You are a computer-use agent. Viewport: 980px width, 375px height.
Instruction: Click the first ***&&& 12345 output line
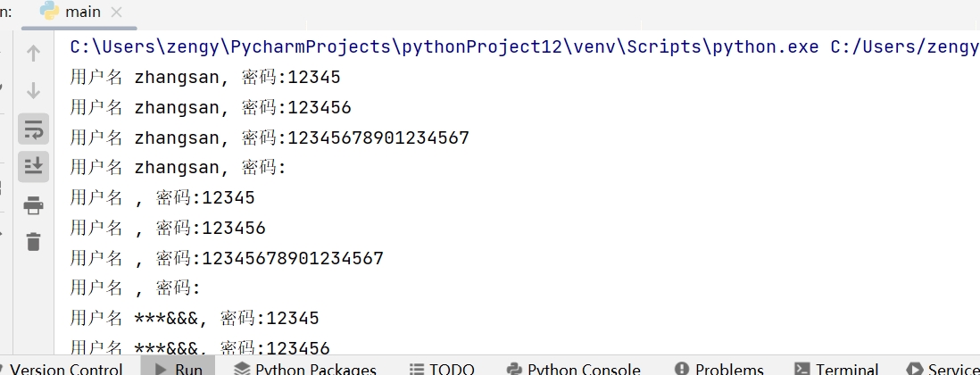pos(195,319)
